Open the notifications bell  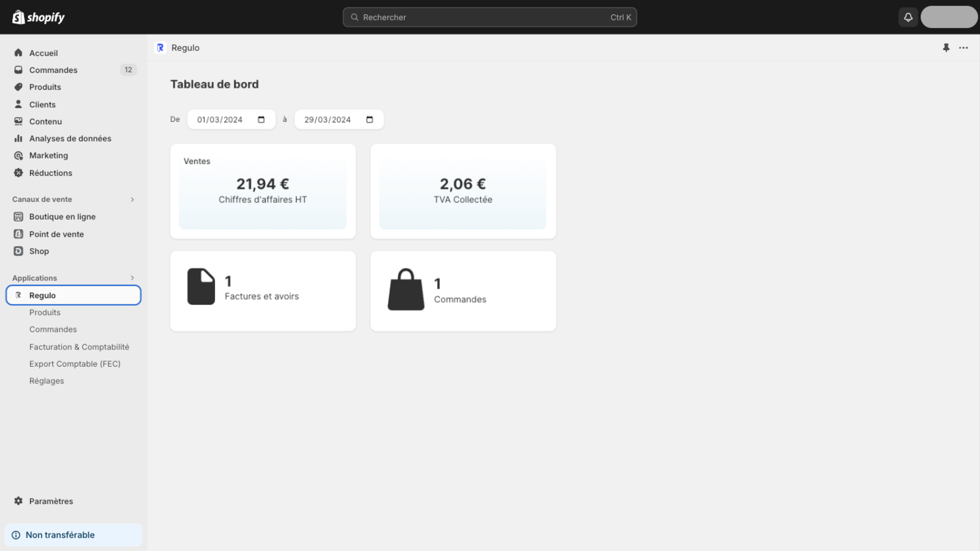pos(908,17)
